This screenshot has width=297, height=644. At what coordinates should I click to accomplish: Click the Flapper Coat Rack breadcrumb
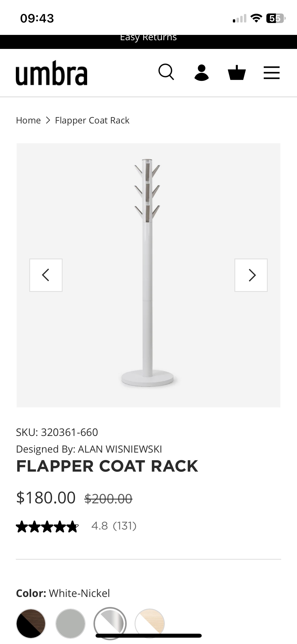pos(92,120)
